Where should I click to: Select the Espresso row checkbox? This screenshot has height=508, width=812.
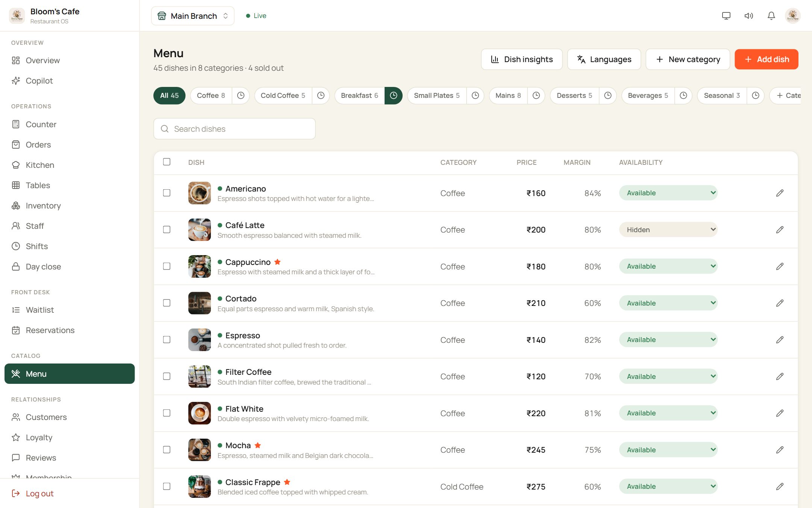click(x=167, y=339)
